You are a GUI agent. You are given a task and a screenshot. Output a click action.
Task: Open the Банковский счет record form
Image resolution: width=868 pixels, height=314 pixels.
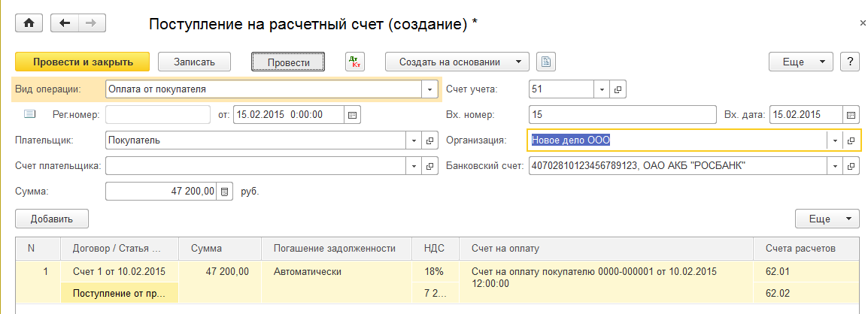(x=851, y=165)
